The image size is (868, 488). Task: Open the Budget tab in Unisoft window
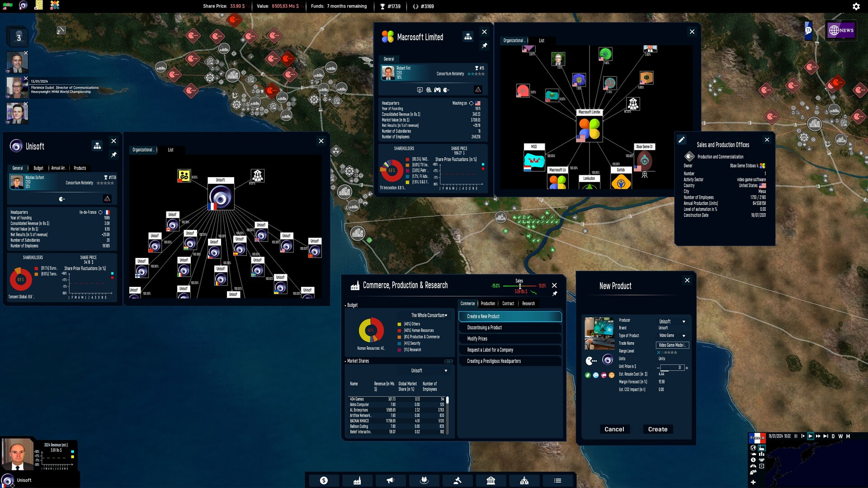(x=38, y=168)
